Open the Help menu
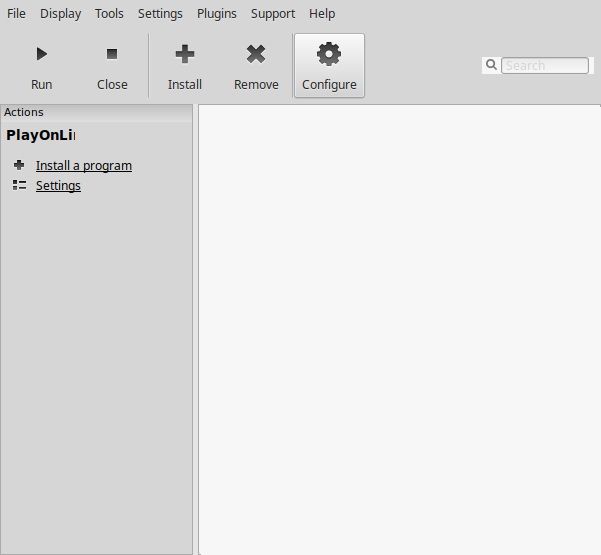The width and height of the screenshot is (601, 555). [x=322, y=14]
